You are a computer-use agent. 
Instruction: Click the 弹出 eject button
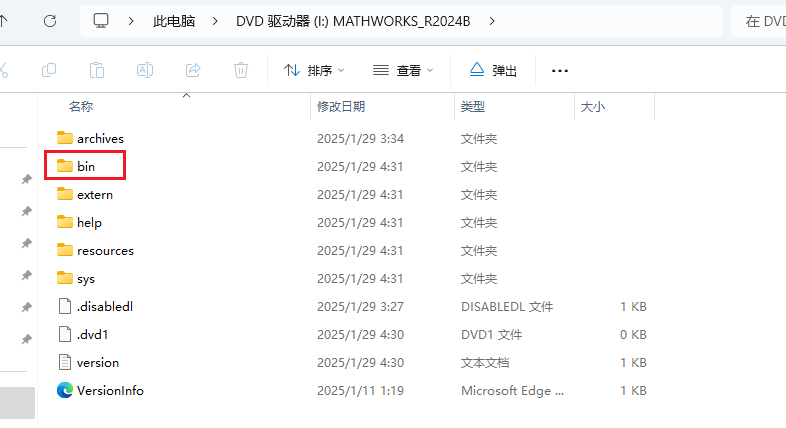pos(493,70)
